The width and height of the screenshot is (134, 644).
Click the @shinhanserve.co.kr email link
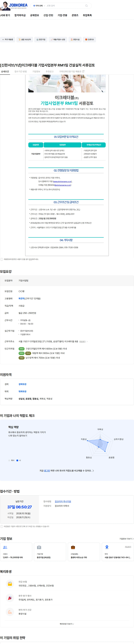[63, 185]
